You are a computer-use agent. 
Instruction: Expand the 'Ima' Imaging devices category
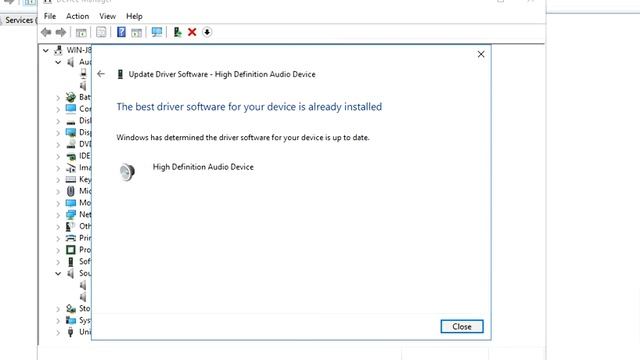[x=58, y=168]
